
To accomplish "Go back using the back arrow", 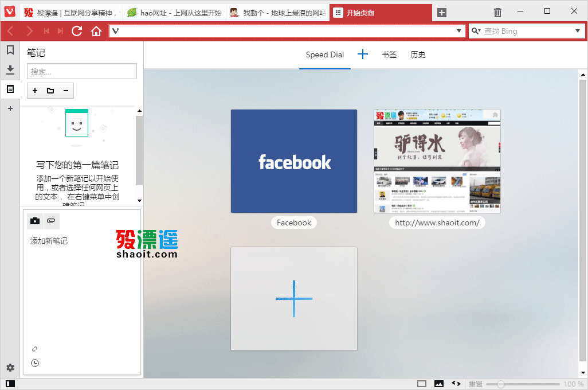I will (10, 31).
